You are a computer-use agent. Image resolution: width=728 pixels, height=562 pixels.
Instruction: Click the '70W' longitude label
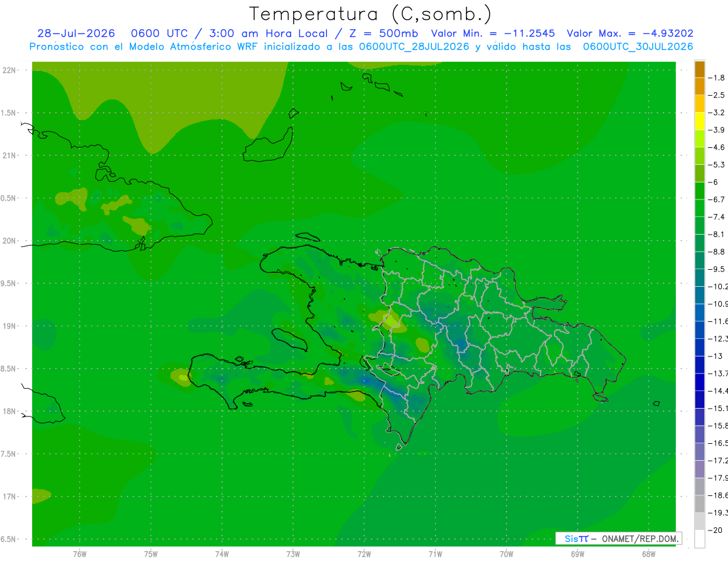point(507,554)
